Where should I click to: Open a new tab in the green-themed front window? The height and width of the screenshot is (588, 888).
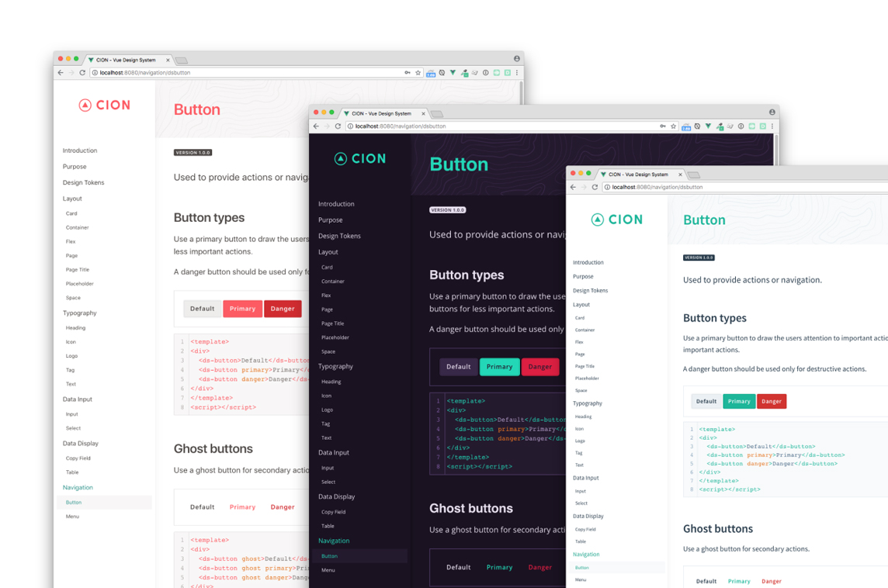pyautogui.click(x=694, y=175)
